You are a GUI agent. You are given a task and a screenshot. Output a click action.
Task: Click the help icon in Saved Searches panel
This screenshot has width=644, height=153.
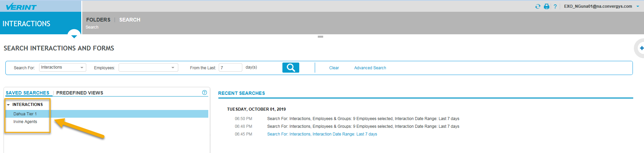[x=205, y=92]
